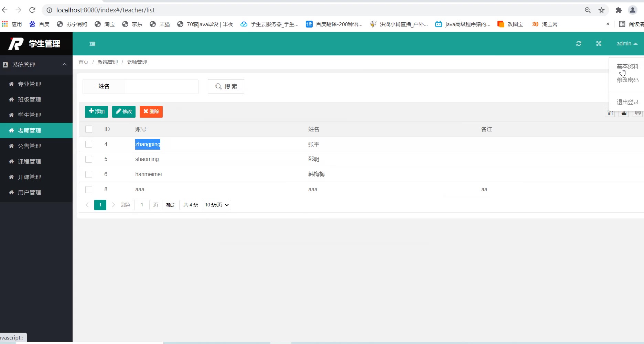Check the select-all checkbox in header
This screenshot has height=344, width=644.
coord(89,129)
